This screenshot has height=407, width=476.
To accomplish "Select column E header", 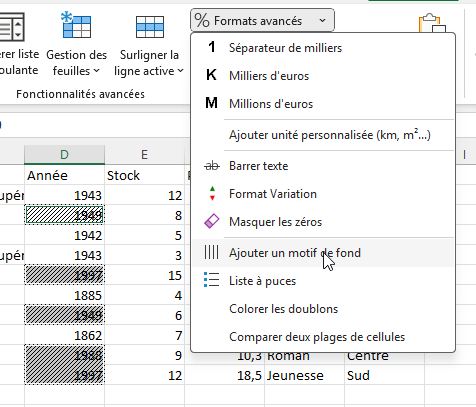I will (x=144, y=154).
